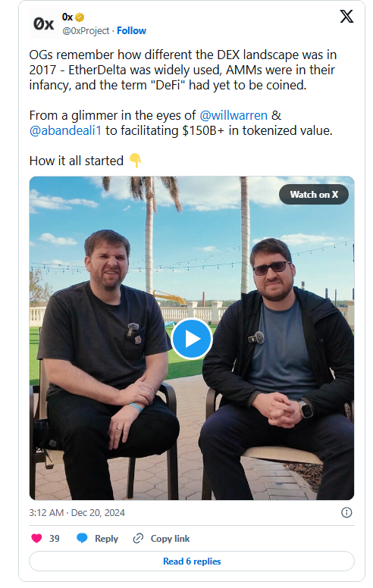Viewport: 373px width, 588px height.
Task: Like the tweet with the heart icon
Action: pyautogui.click(x=36, y=539)
